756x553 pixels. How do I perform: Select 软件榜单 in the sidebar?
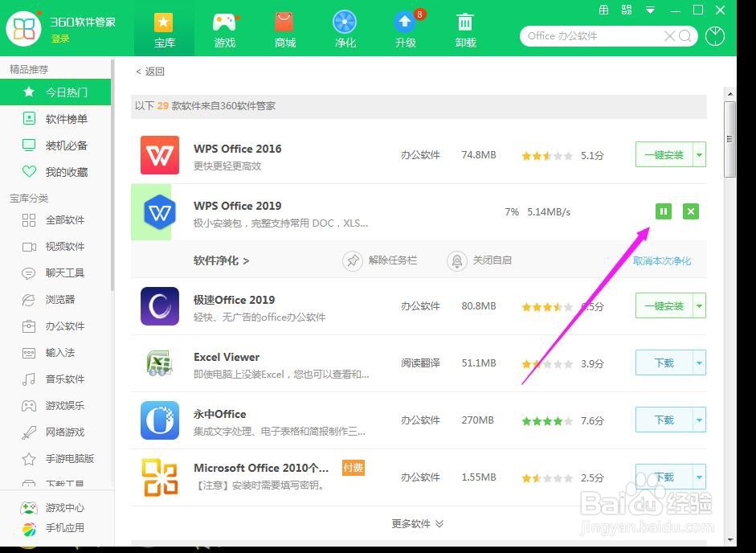(x=55, y=119)
